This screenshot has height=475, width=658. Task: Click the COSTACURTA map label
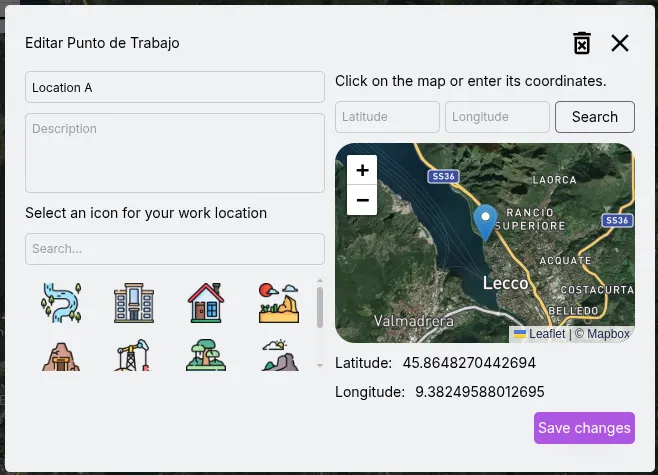pos(597,290)
